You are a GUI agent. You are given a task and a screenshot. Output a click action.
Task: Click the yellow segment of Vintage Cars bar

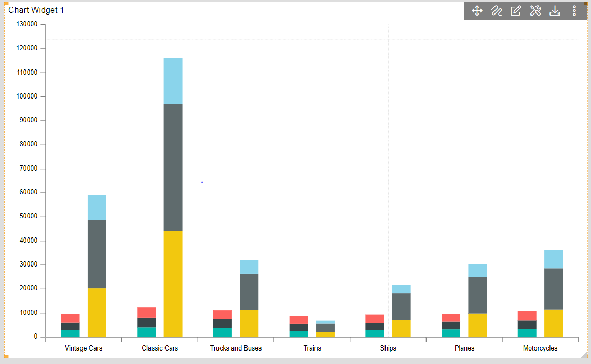coord(97,312)
